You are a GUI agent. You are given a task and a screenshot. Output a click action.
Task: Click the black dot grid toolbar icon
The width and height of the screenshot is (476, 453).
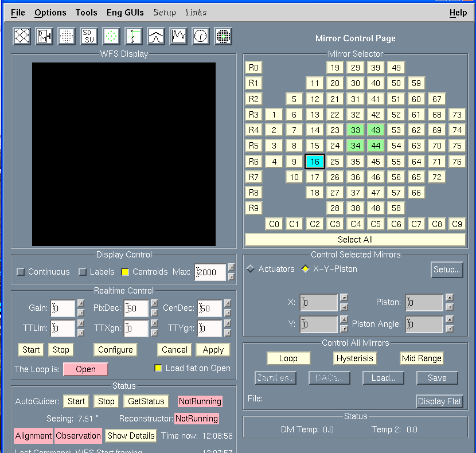[67, 37]
